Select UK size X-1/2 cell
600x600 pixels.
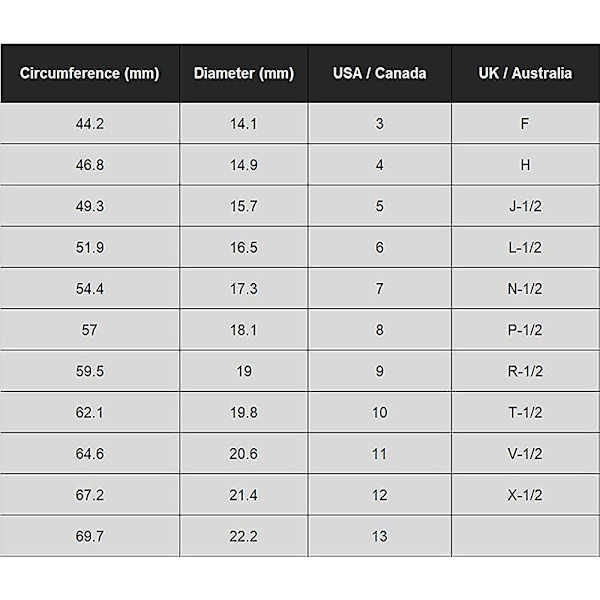(525, 495)
